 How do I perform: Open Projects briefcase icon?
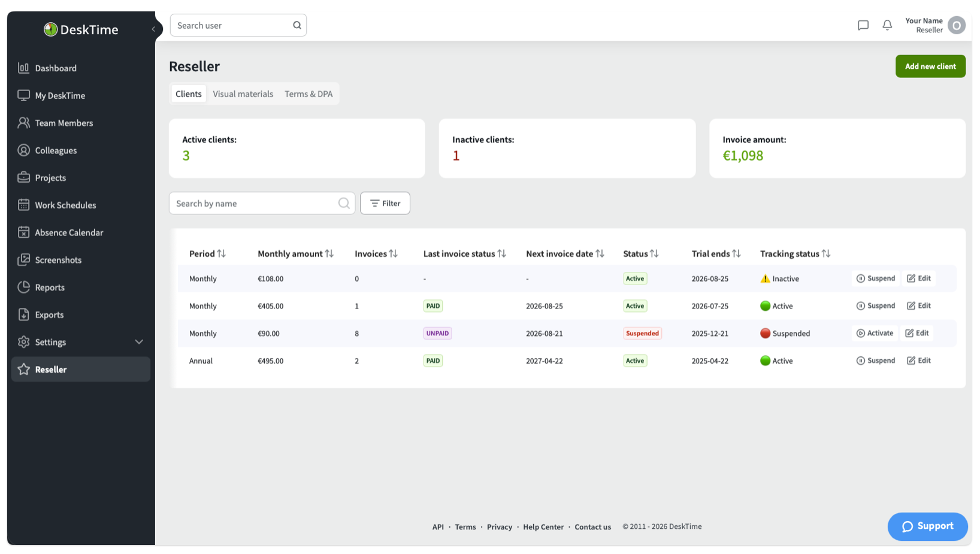(x=23, y=177)
